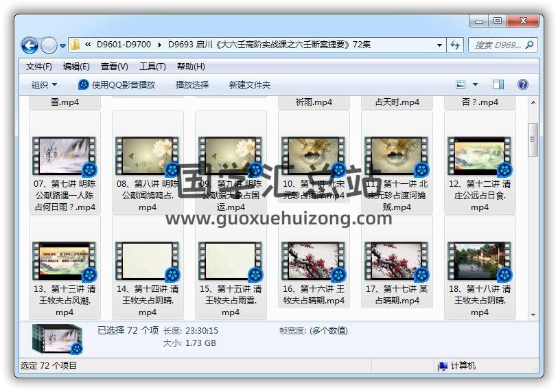
Task: Click filename 17、第十七讲 某占晴期
Action: (397, 295)
